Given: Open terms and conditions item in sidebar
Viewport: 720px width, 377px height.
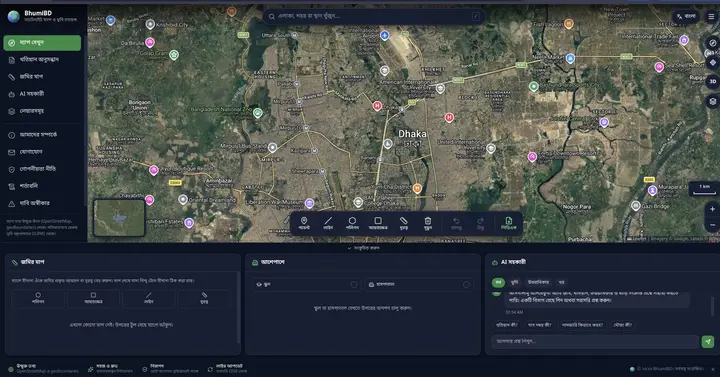Looking at the screenshot, I should click(x=42, y=186).
